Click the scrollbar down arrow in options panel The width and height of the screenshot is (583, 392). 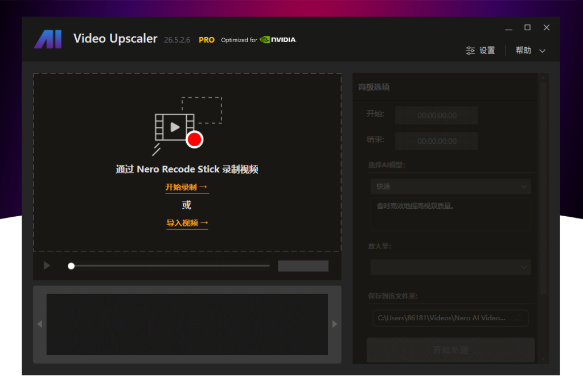click(x=543, y=360)
